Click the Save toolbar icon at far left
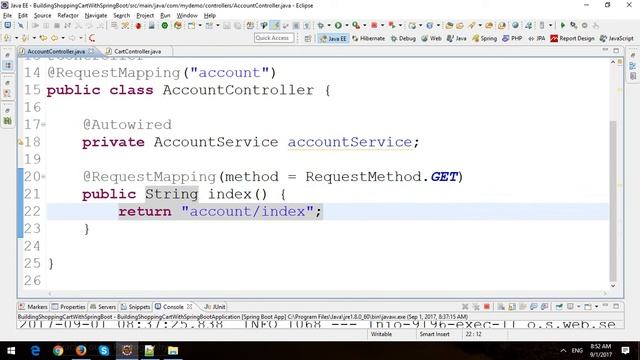The image size is (640, 360). [8, 25]
